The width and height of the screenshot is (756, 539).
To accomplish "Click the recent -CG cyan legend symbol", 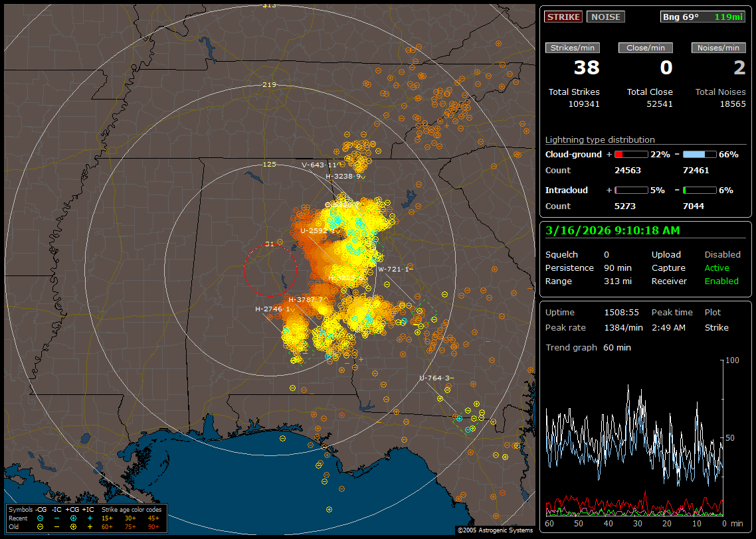I will point(41,518).
